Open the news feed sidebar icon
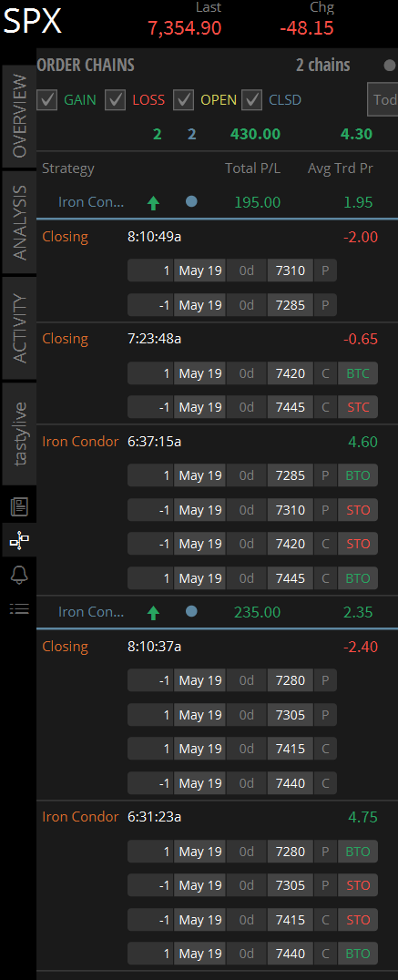398x980 pixels. (x=19, y=506)
